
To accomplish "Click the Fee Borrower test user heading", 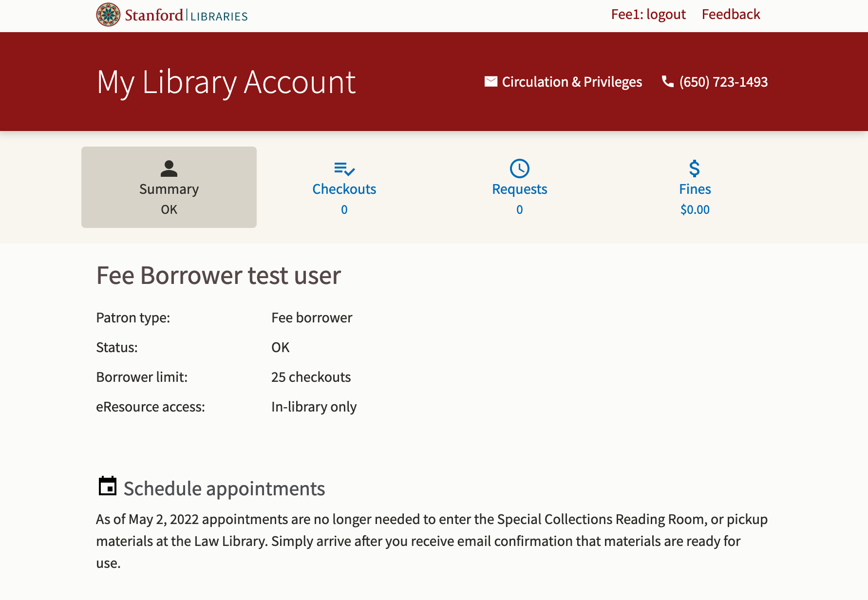I will 219,275.
